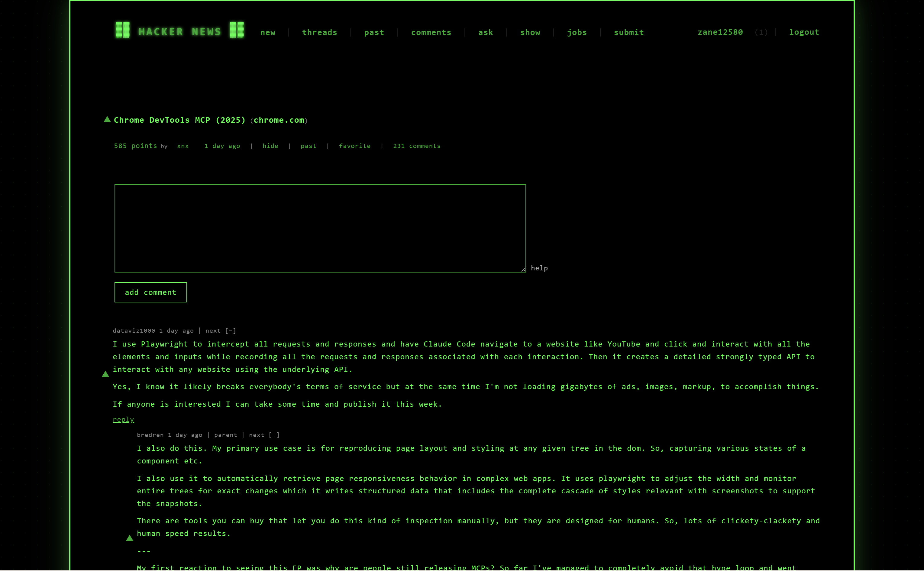Viewport: 924px width, 571px height.
Task: Reply to dataviz1000's comment
Action: pos(123,420)
